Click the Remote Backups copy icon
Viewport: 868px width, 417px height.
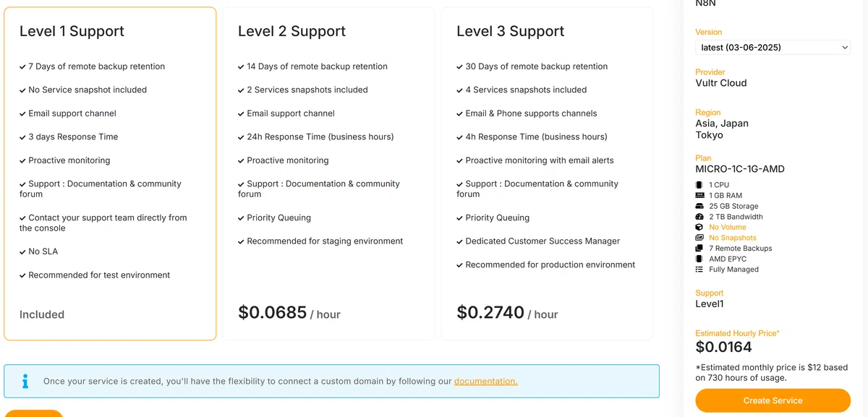(x=699, y=248)
